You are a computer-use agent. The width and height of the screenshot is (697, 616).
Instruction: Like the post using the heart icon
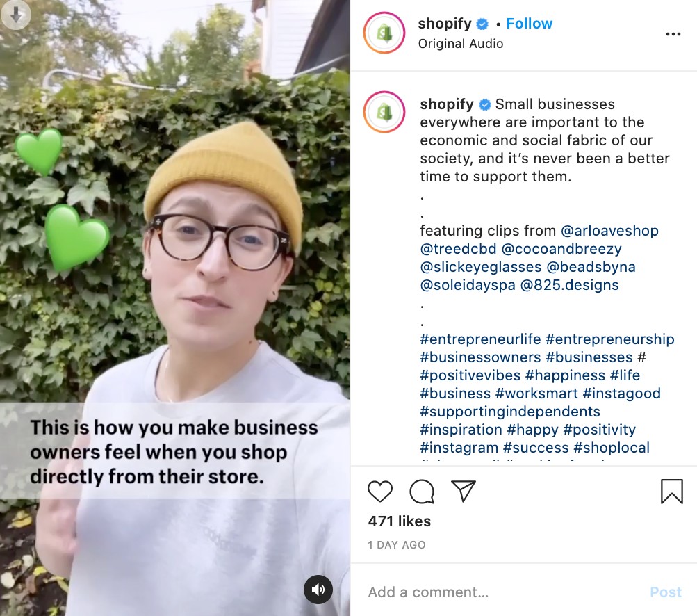[x=379, y=492]
